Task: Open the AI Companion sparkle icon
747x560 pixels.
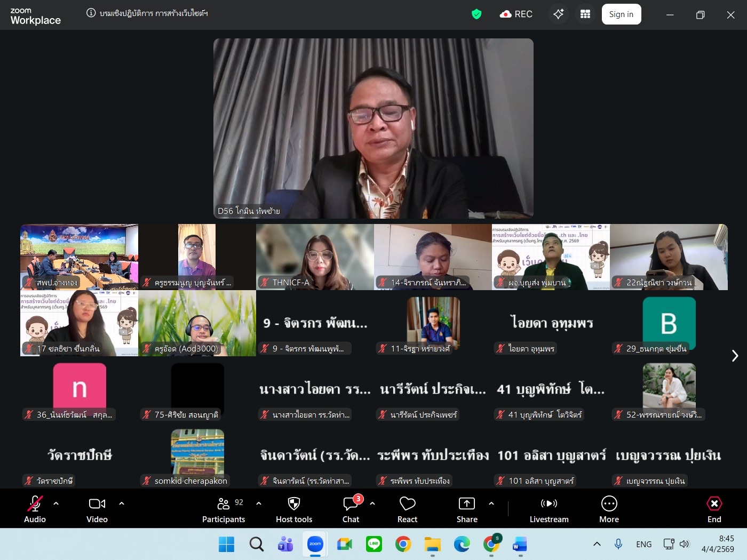Action: 559,14
